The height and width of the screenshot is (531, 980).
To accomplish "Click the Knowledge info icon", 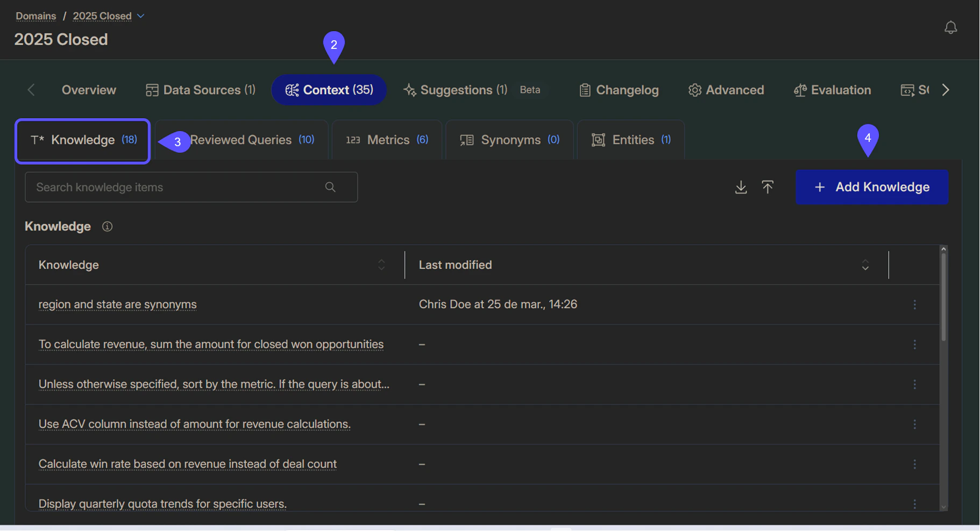I will (x=107, y=226).
